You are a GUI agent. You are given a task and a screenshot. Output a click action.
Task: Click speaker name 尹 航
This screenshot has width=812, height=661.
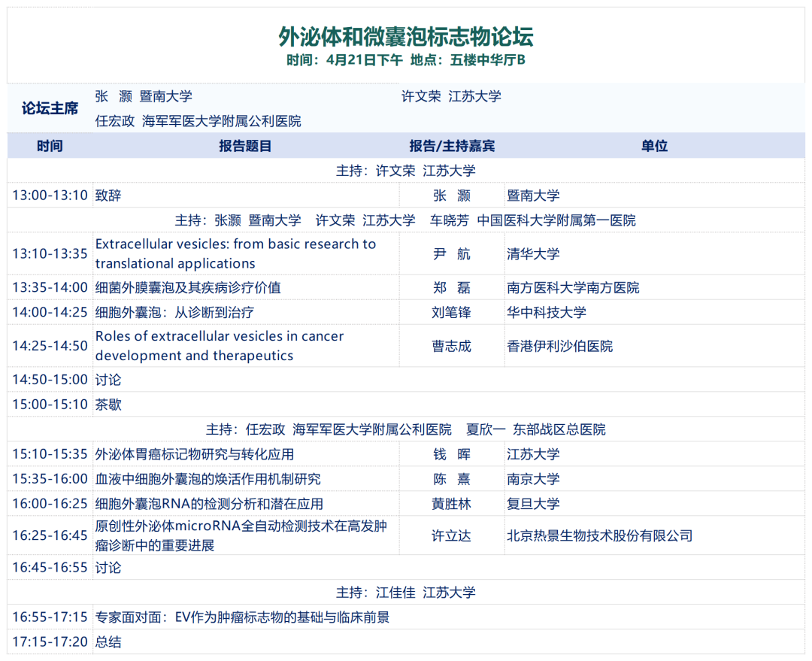point(452,254)
